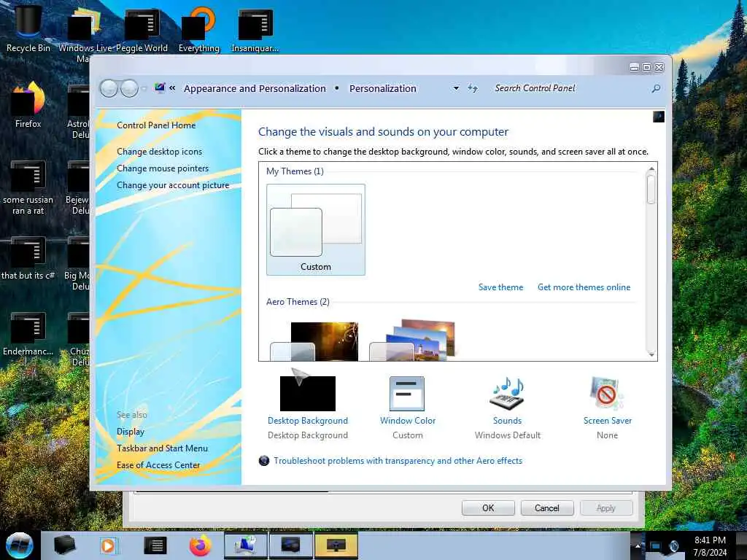
Task: Open the Everything desktop shortcut
Action: click(198, 28)
